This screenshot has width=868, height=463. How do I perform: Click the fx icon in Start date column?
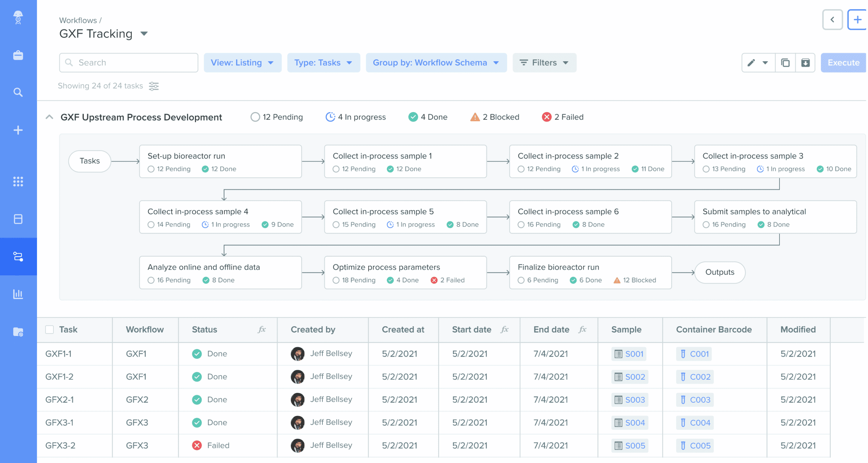tap(505, 329)
